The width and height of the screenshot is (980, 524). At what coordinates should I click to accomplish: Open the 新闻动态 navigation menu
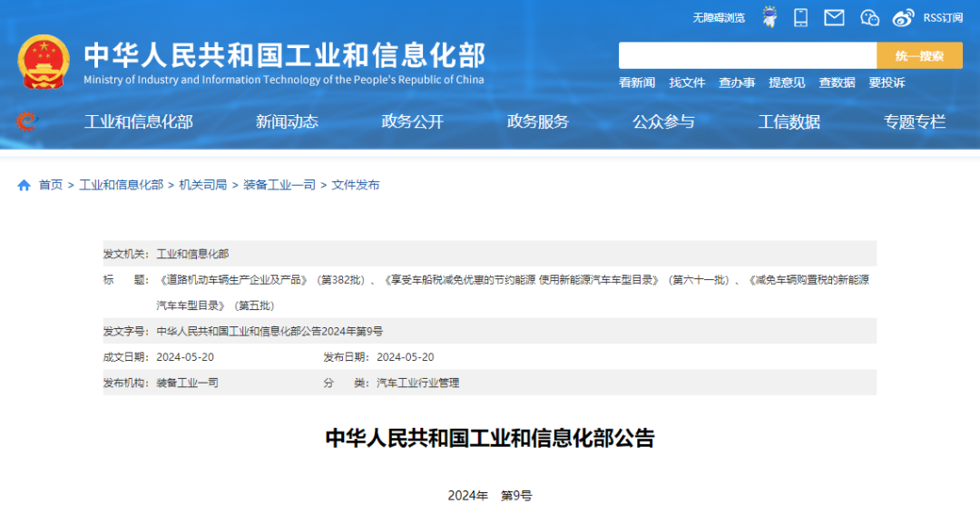click(287, 121)
